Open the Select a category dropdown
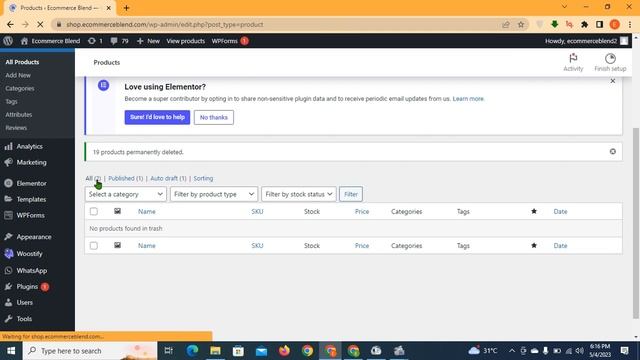 [x=126, y=194]
